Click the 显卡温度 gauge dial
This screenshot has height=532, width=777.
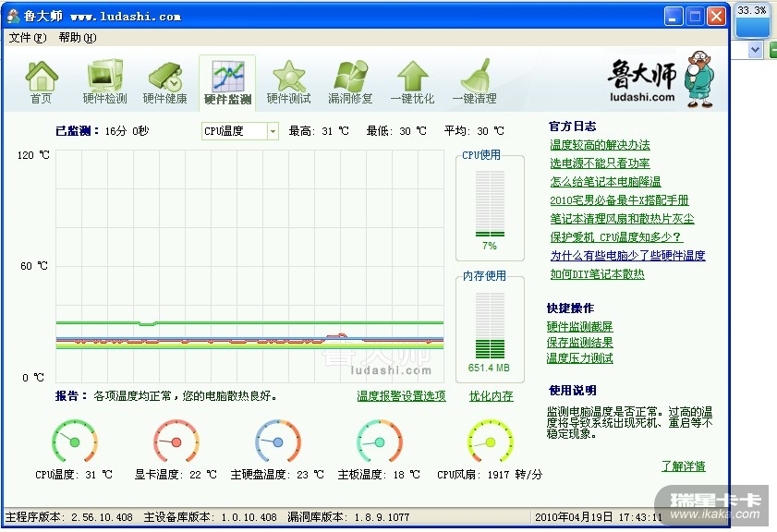176,441
